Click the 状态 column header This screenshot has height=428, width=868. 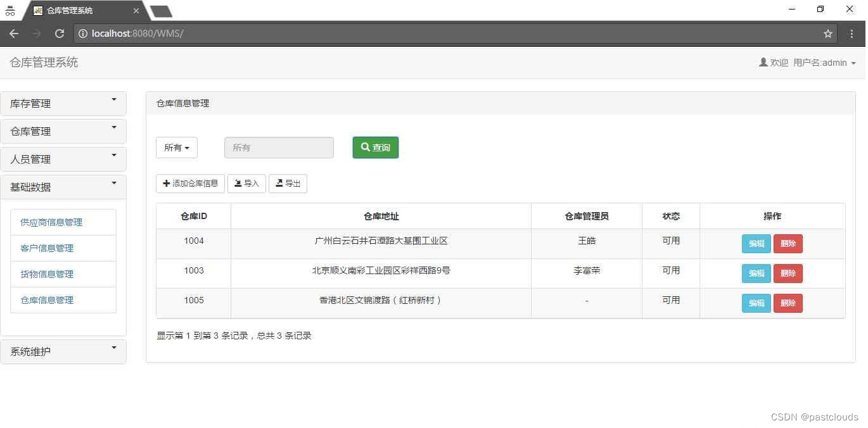click(x=671, y=216)
